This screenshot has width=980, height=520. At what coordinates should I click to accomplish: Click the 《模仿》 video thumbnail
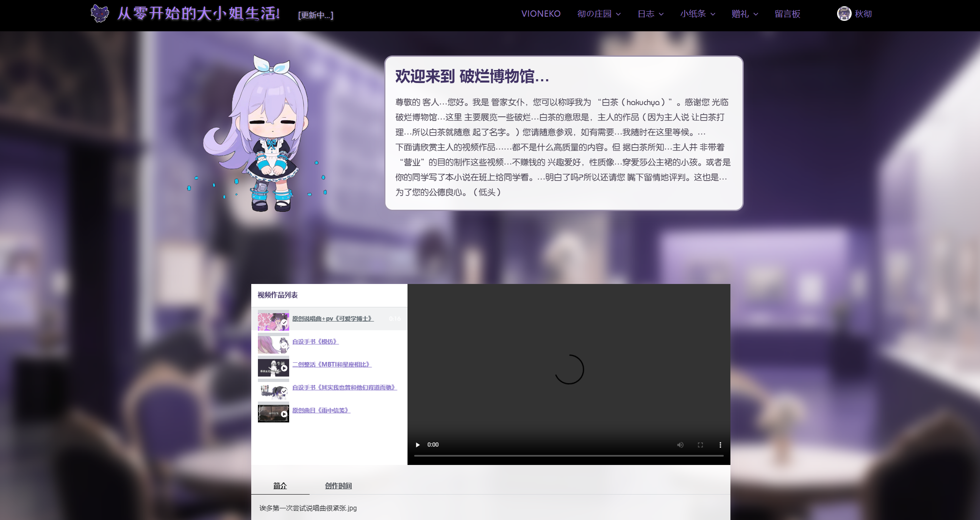tap(273, 344)
